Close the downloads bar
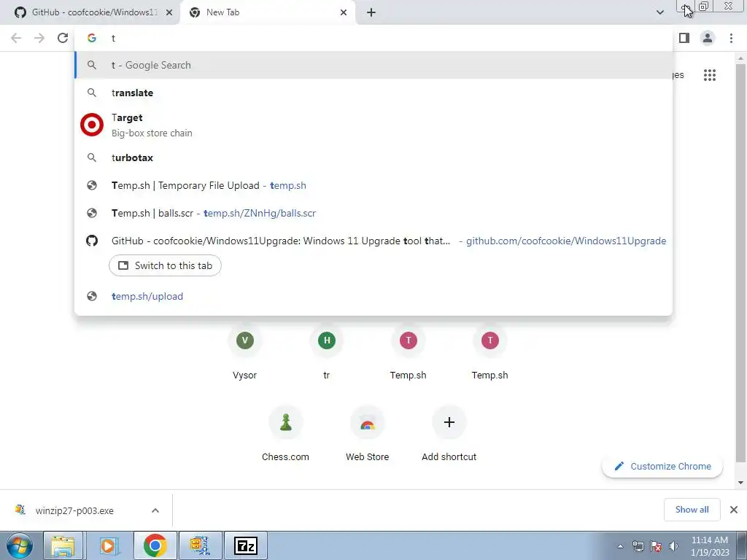 [734, 510]
